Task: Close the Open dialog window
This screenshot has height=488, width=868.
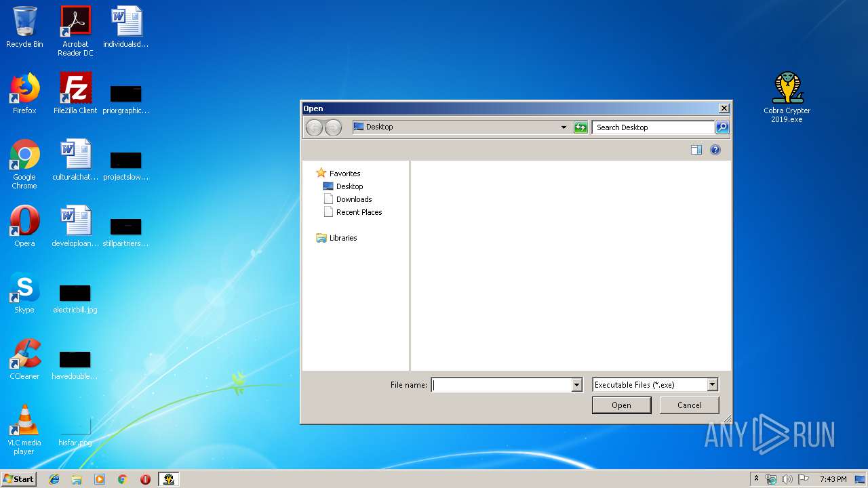Action: (x=724, y=108)
